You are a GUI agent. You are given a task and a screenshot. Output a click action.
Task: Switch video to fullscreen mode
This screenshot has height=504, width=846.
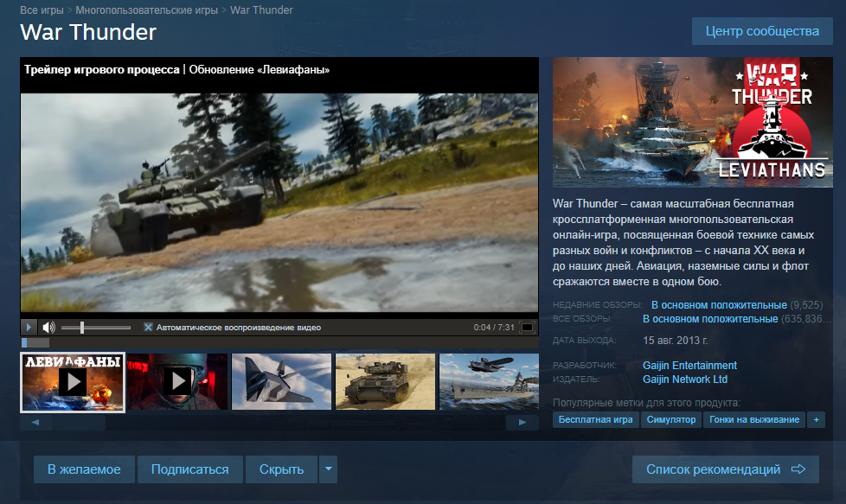coord(527,327)
